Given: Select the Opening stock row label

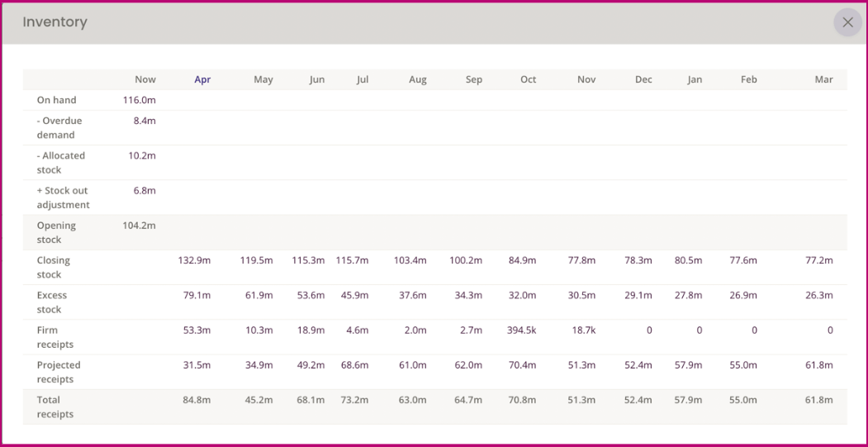Looking at the screenshot, I should click(56, 232).
